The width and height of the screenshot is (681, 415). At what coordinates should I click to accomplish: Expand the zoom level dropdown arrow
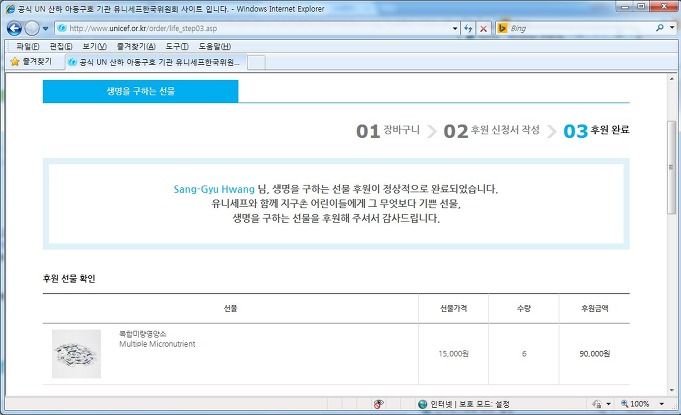[x=661, y=404]
